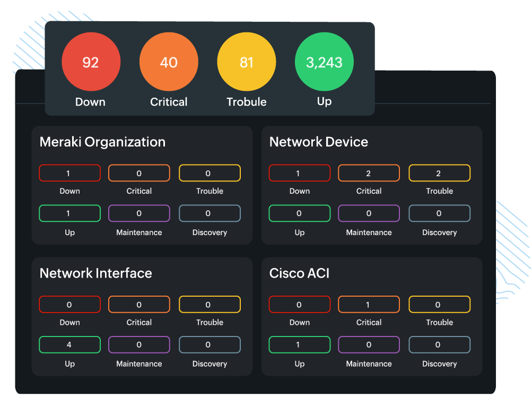Screen dimensions: 532x397
Task: Click Cisco ACI Up count box
Action: [x=299, y=345]
